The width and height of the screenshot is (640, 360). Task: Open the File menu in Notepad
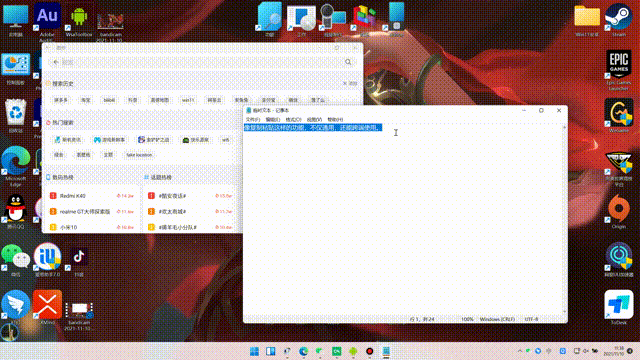point(253,119)
